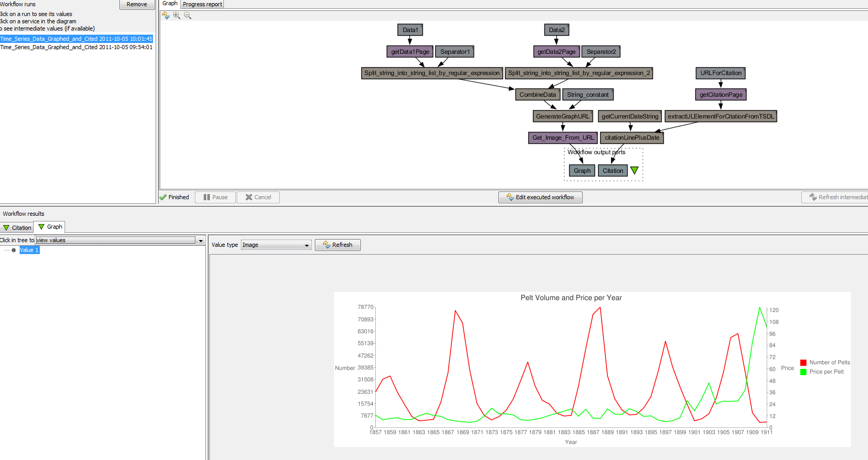The image size is (868, 460).
Task: Click the green triangle beside Citation output port
Action: [x=634, y=171]
